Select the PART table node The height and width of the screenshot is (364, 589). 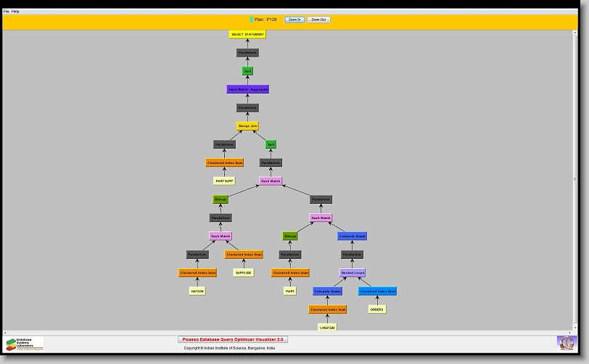coord(290,291)
